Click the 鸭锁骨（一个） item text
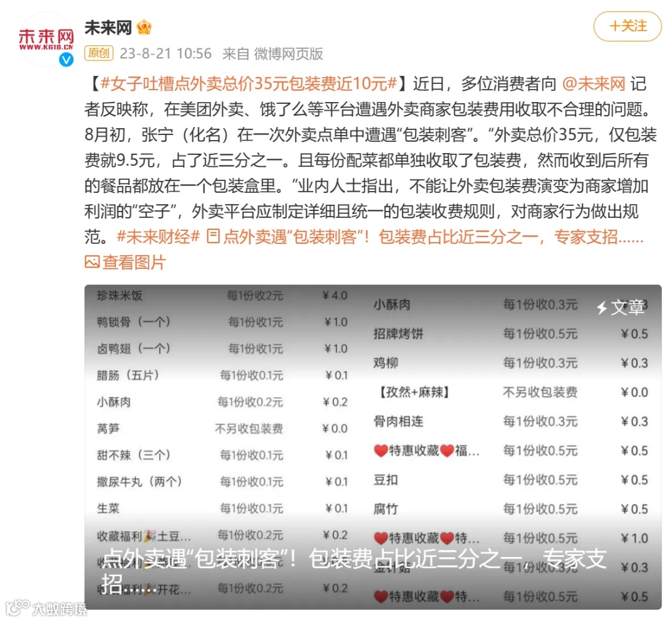Screen dimensions: 672x621 tap(134, 322)
